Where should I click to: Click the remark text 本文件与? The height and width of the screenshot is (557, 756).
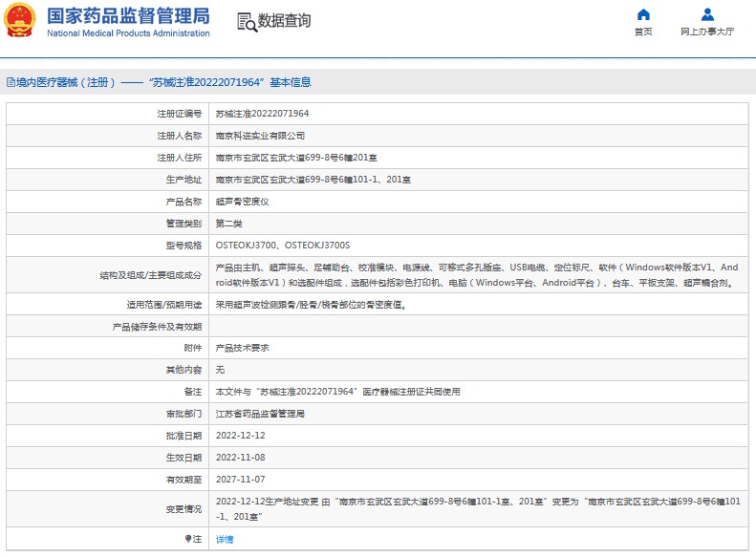pos(337,392)
